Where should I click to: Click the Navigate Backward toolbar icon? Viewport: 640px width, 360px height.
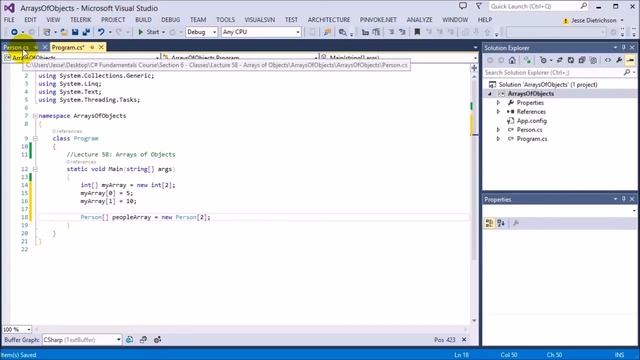coord(14,32)
